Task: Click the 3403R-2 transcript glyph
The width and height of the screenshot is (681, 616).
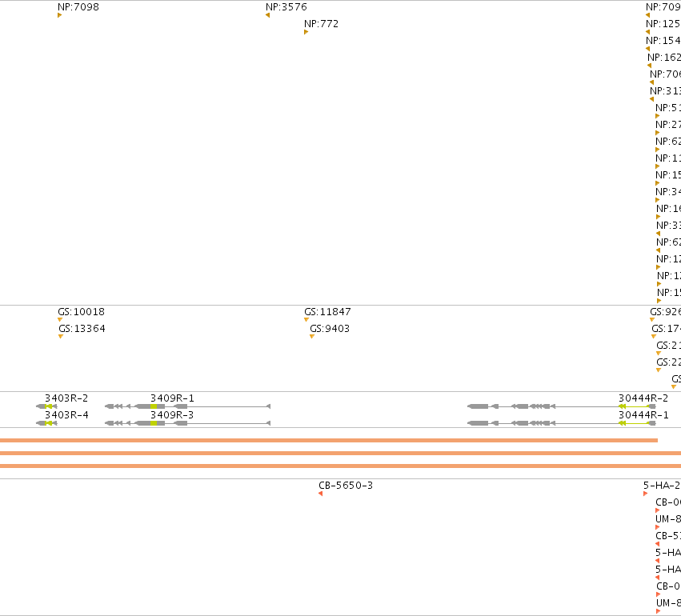Action: coord(46,406)
